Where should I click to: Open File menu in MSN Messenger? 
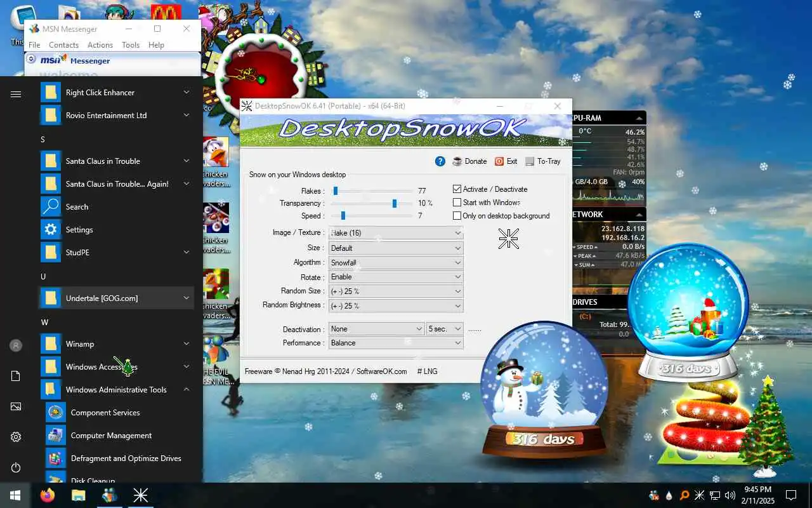click(34, 45)
